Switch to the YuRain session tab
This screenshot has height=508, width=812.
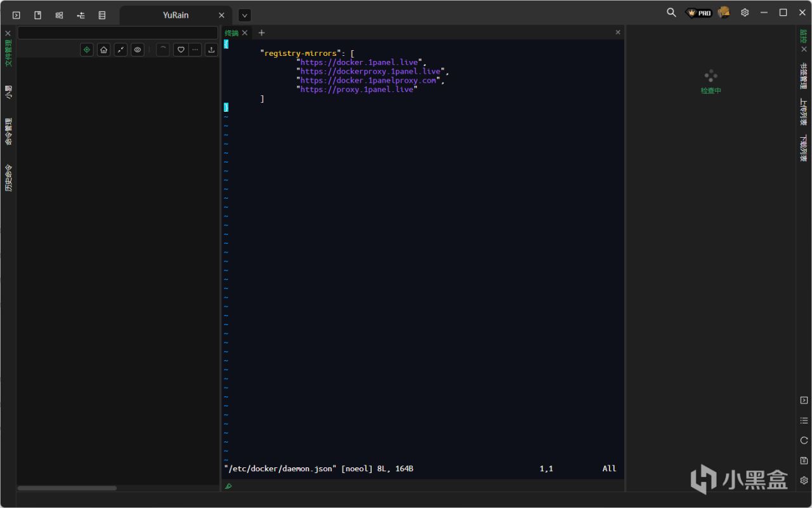175,15
